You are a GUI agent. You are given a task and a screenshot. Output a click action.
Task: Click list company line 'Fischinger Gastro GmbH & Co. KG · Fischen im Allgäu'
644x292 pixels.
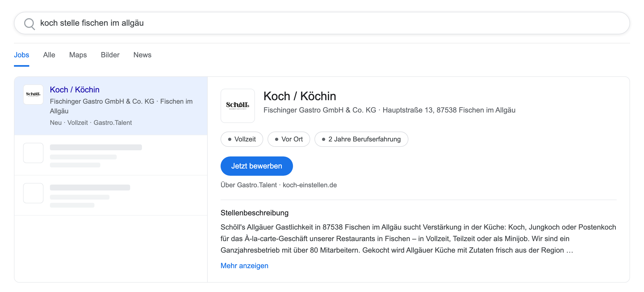(121, 106)
